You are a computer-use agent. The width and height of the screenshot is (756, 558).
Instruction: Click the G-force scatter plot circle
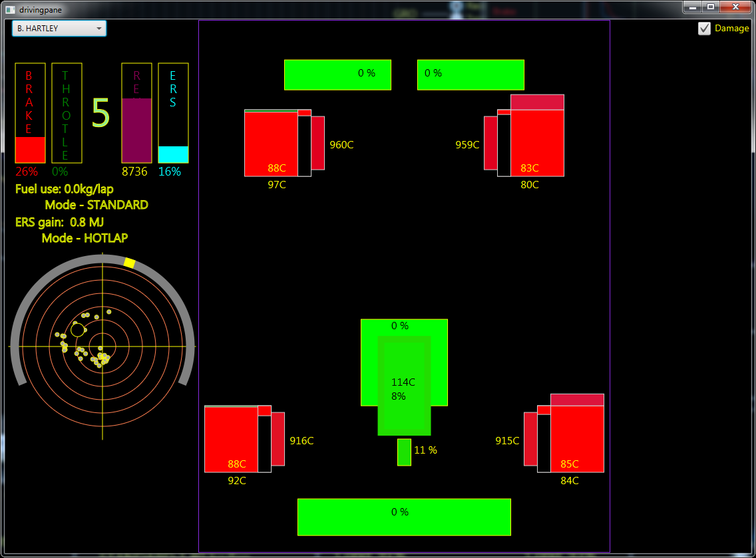point(101,346)
